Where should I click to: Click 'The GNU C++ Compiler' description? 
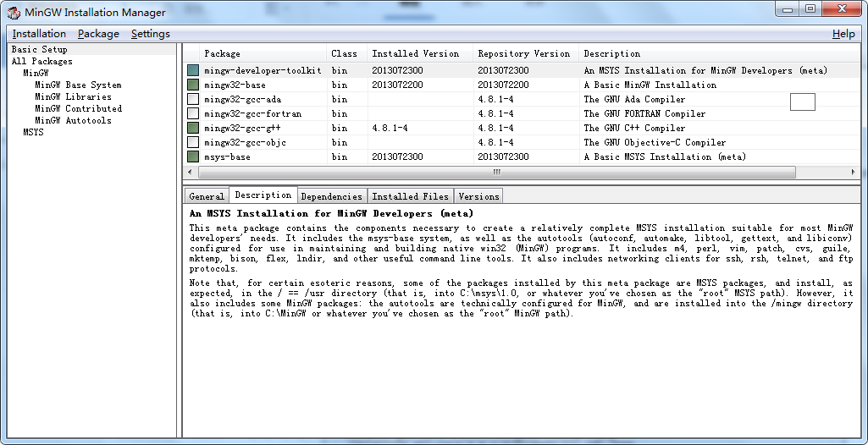pos(634,129)
